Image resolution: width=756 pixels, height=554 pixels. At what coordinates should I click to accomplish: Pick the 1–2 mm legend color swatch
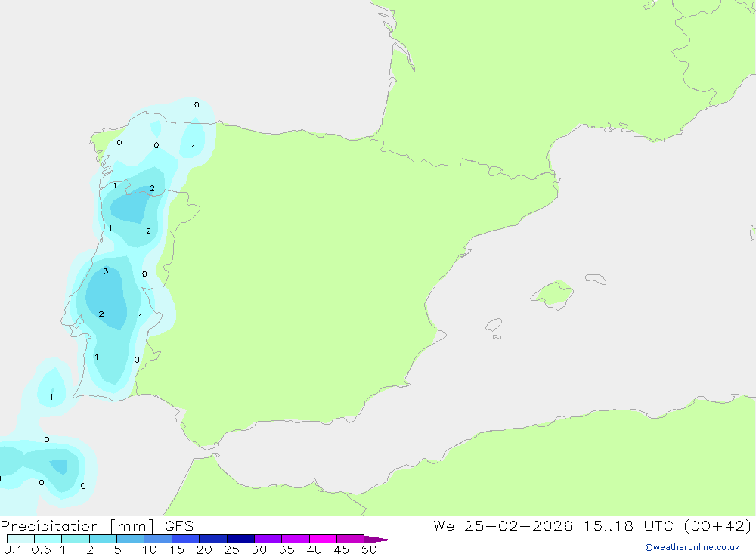pyautogui.click(x=76, y=539)
